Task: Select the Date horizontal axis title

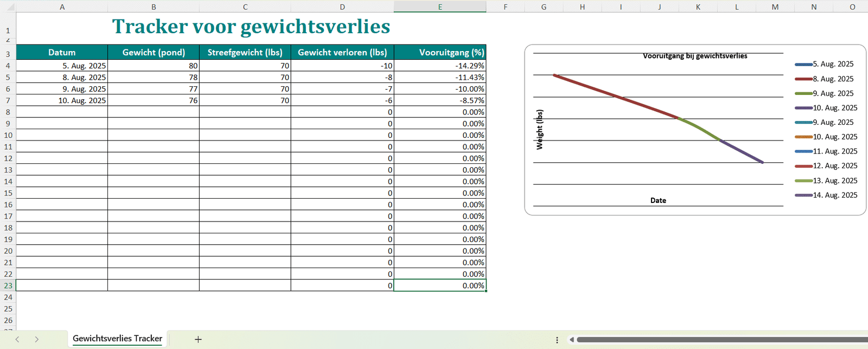Action: pos(658,200)
